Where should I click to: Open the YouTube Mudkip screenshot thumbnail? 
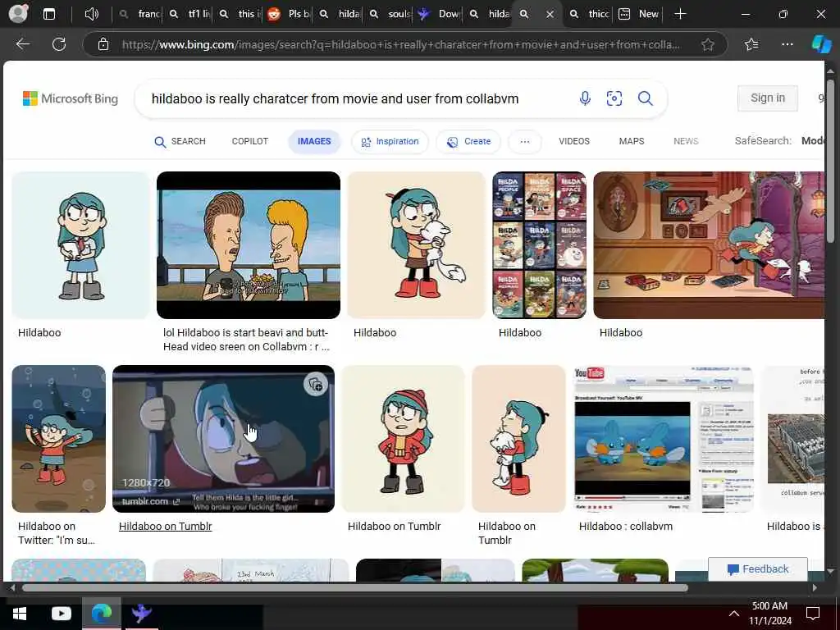(663, 439)
